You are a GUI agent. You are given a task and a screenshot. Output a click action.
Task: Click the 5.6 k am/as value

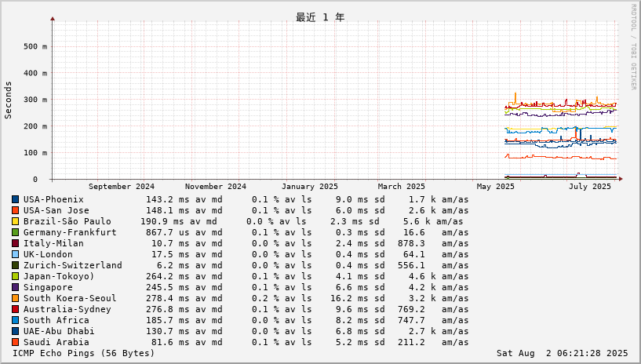tap(433, 221)
